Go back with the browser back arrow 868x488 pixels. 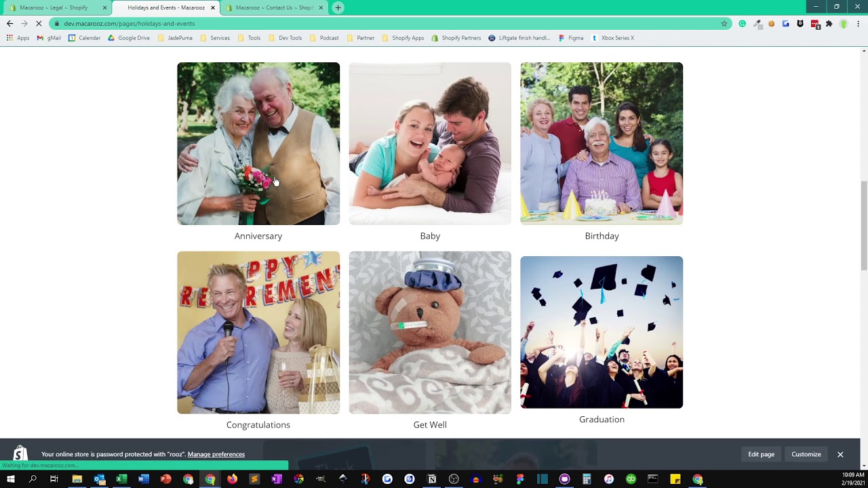point(9,23)
